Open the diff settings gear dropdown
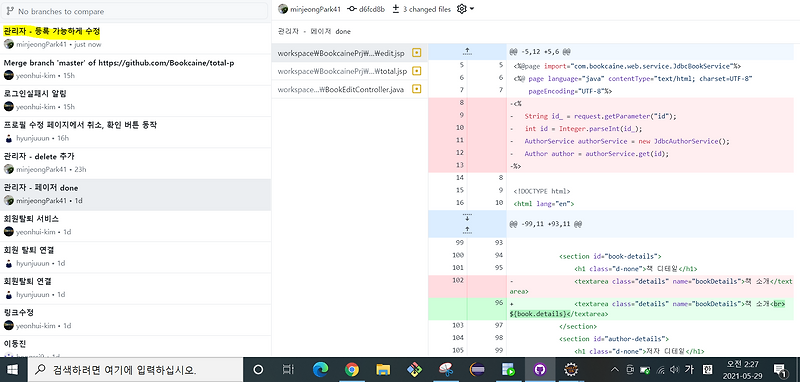 [x=465, y=9]
